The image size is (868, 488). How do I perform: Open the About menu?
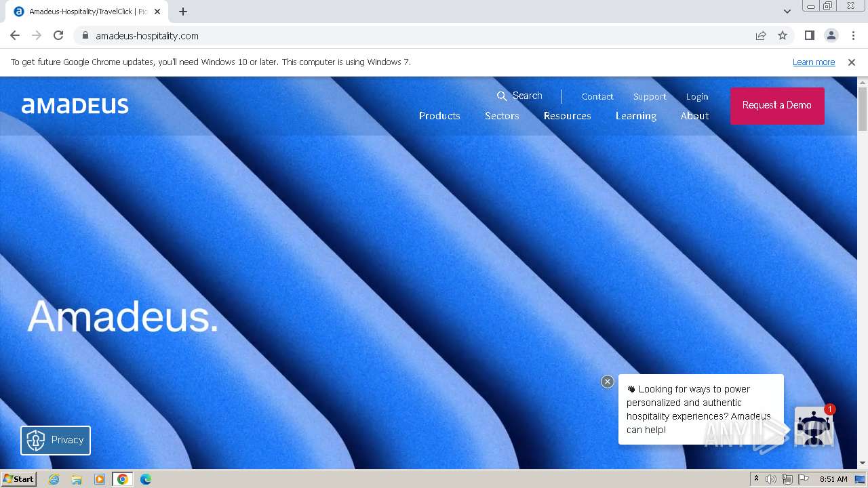pyautogui.click(x=695, y=116)
